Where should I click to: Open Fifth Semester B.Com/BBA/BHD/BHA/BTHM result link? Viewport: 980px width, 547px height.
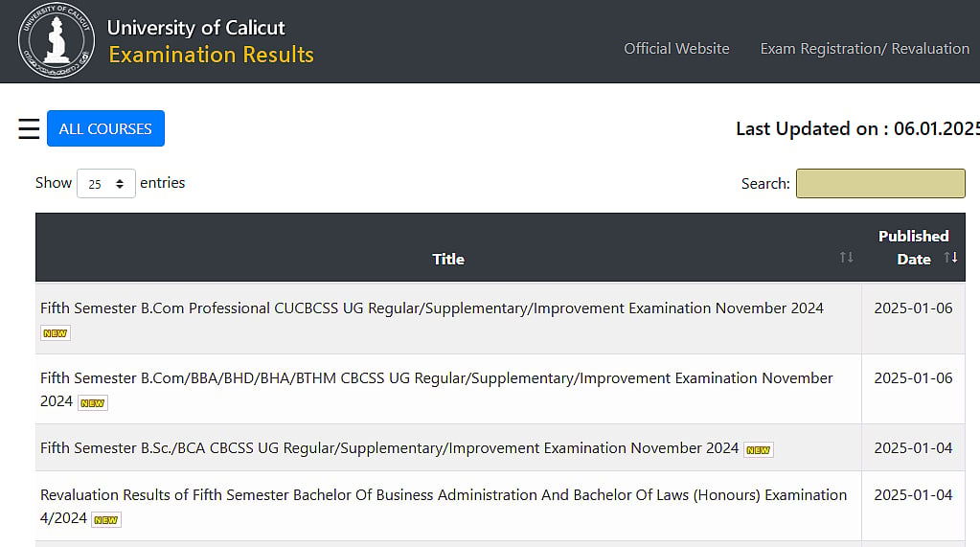[436, 378]
